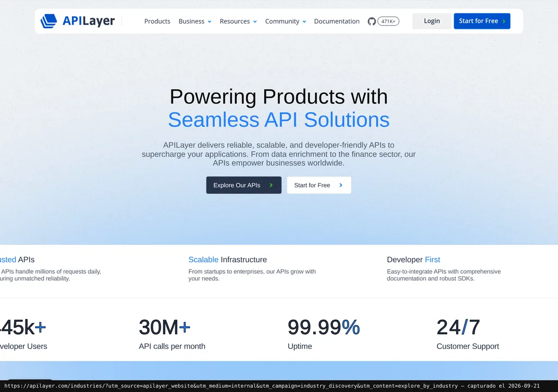558x392 pixels.
Task: Click the Scalable Infrastructure heading
Action: coord(227,260)
